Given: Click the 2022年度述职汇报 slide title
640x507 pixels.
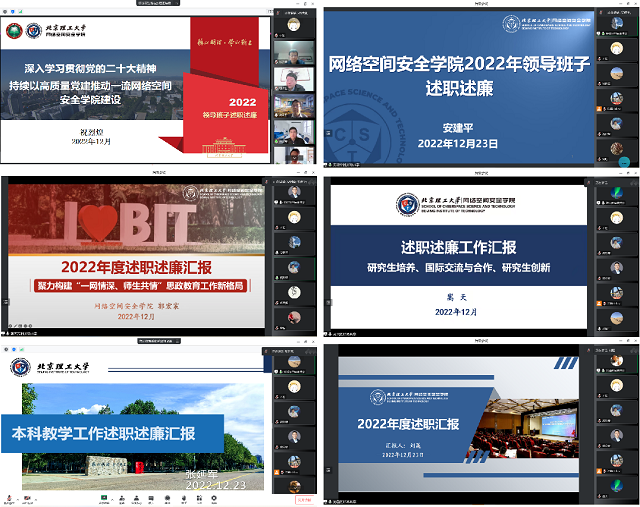Looking at the screenshot, I should pyautogui.click(x=401, y=423).
